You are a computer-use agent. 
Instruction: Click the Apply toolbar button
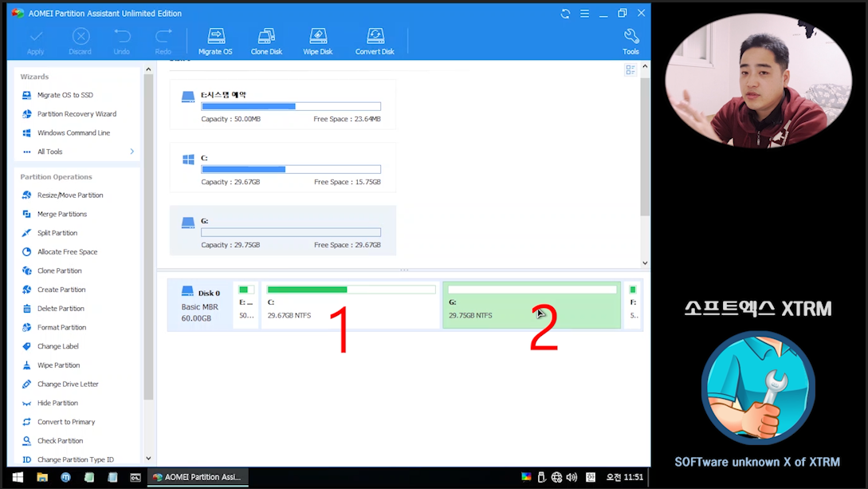click(35, 41)
